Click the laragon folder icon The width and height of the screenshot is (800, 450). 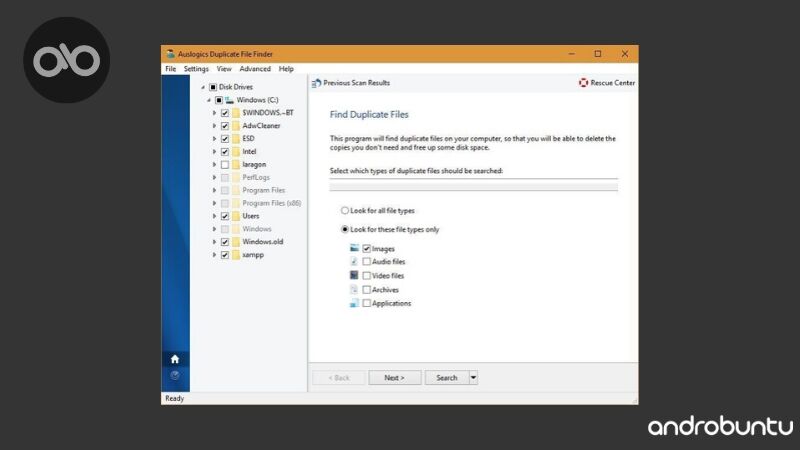click(x=236, y=164)
